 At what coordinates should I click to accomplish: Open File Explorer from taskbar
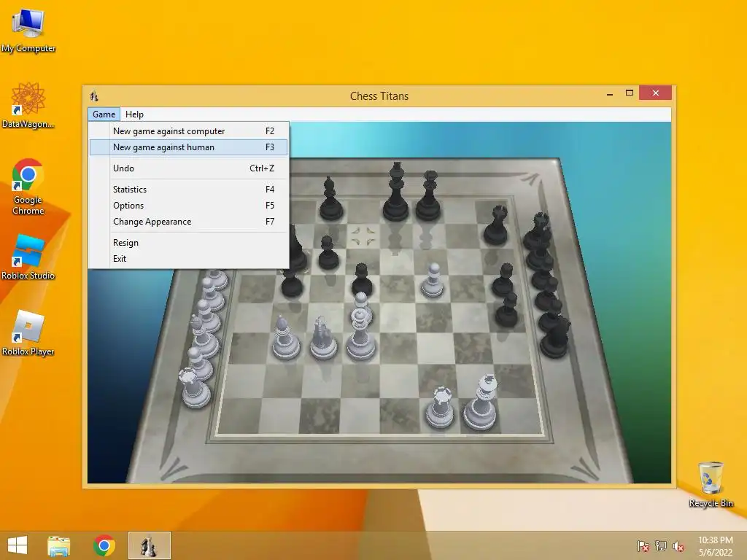point(58,545)
